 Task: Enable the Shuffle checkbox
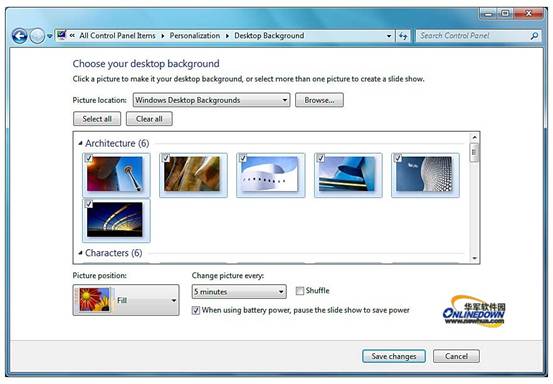[x=300, y=291]
